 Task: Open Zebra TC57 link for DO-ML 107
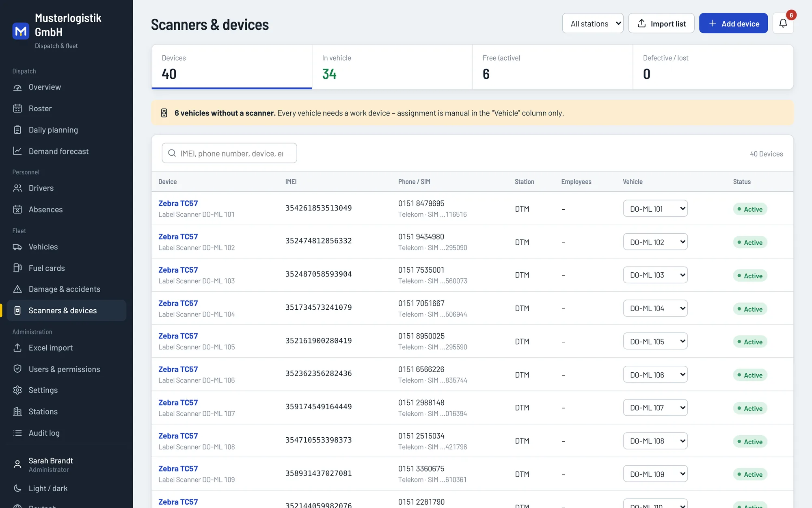coord(178,403)
